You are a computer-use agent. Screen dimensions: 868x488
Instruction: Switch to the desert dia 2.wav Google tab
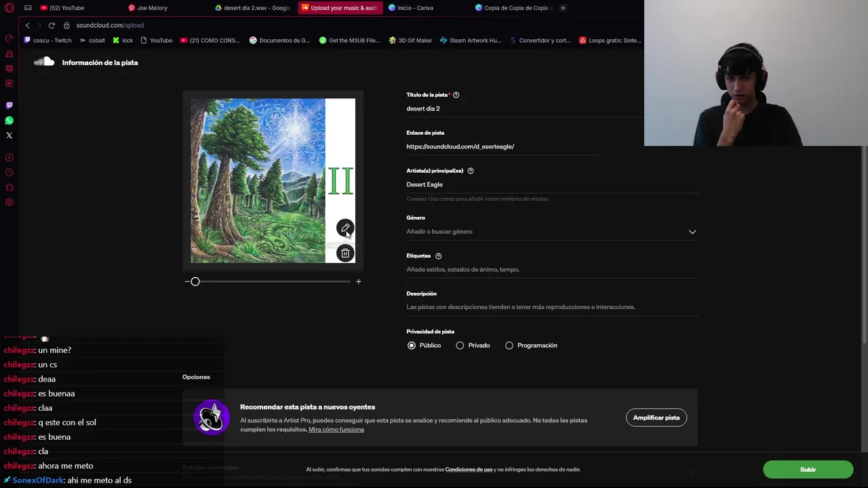[x=252, y=8]
